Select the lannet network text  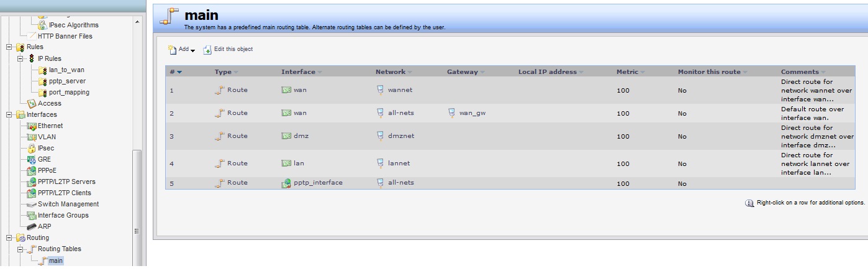click(x=399, y=163)
